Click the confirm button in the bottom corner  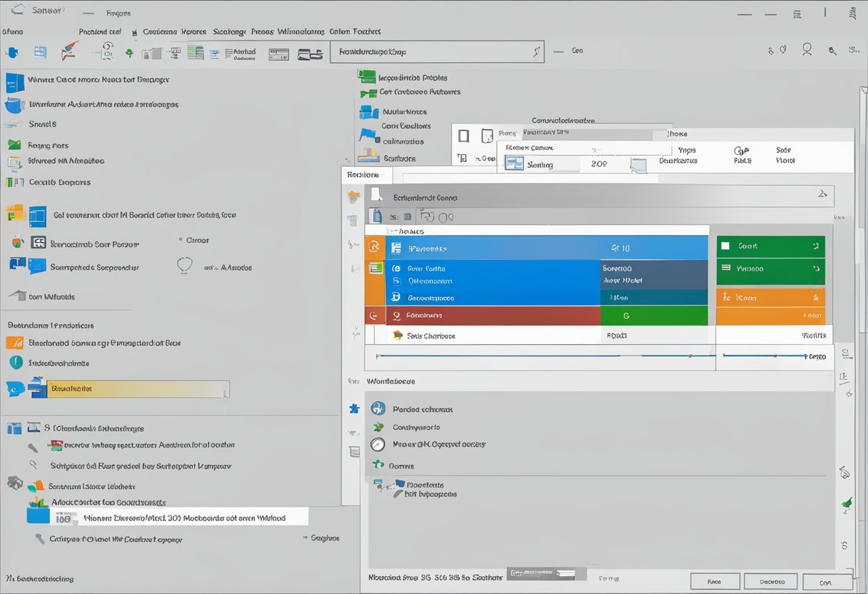click(827, 581)
